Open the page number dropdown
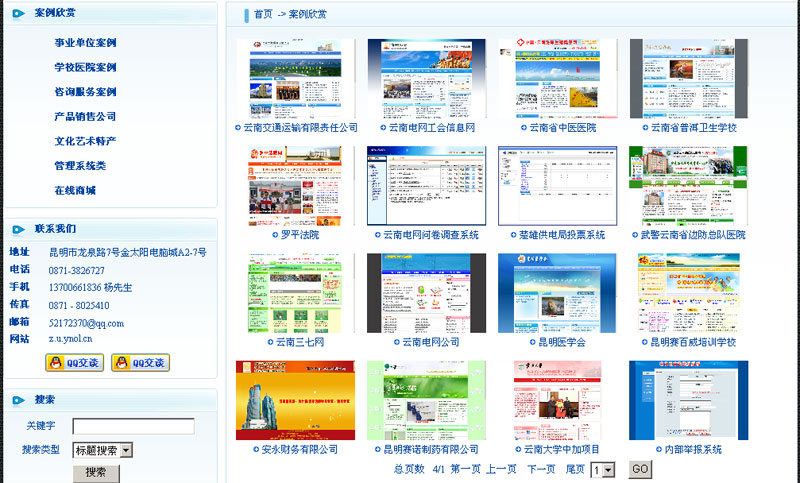The height and width of the screenshot is (483, 800). tap(602, 469)
